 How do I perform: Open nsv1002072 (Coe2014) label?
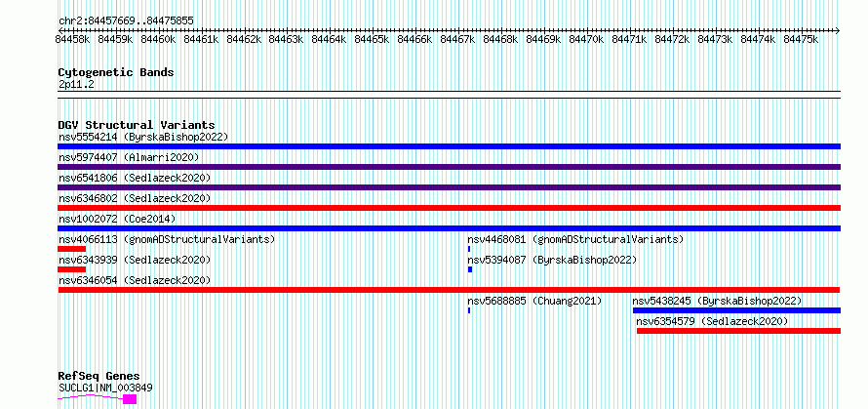pos(117,219)
